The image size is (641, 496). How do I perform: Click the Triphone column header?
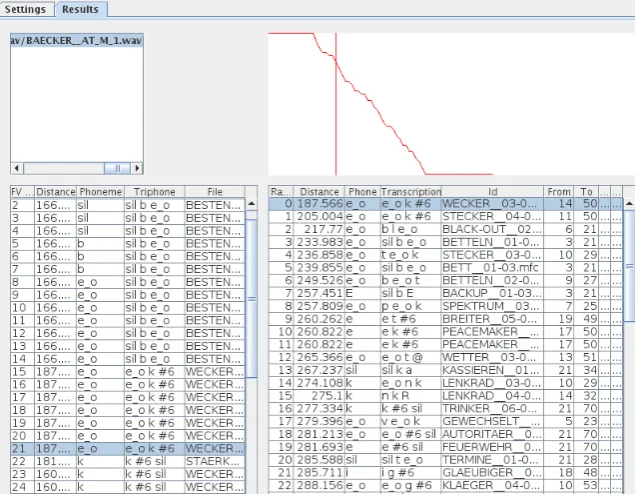click(x=155, y=192)
